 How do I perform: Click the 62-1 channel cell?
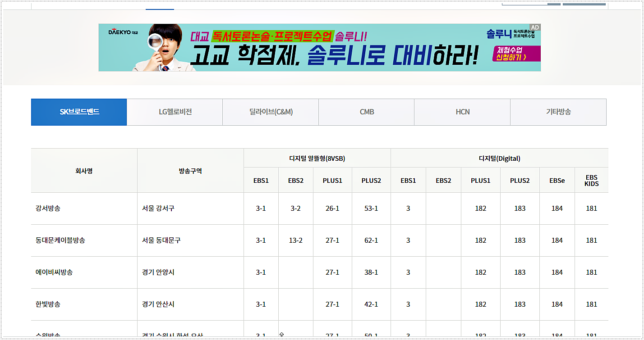[x=371, y=240]
